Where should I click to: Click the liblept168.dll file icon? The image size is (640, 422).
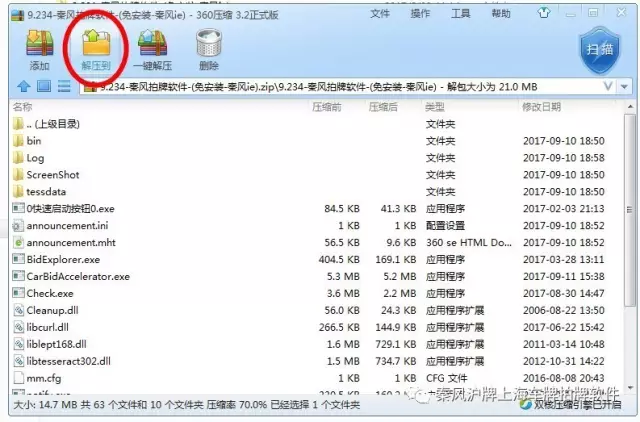pos(18,344)
